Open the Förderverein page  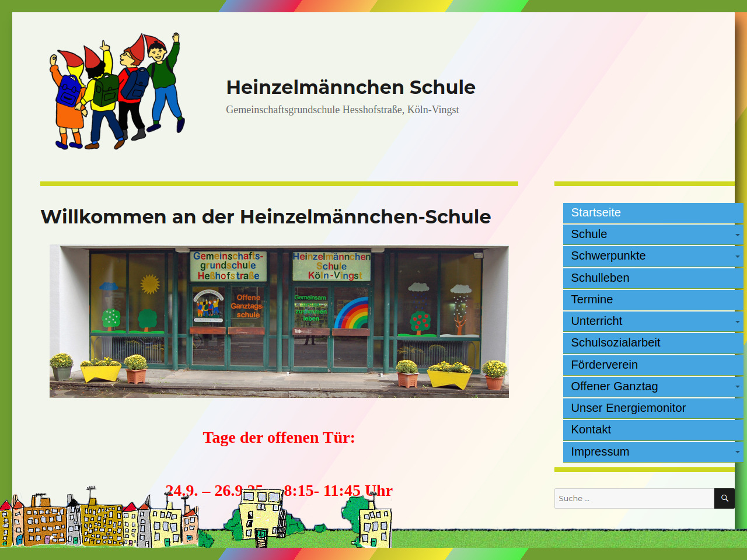pos(604,365)
